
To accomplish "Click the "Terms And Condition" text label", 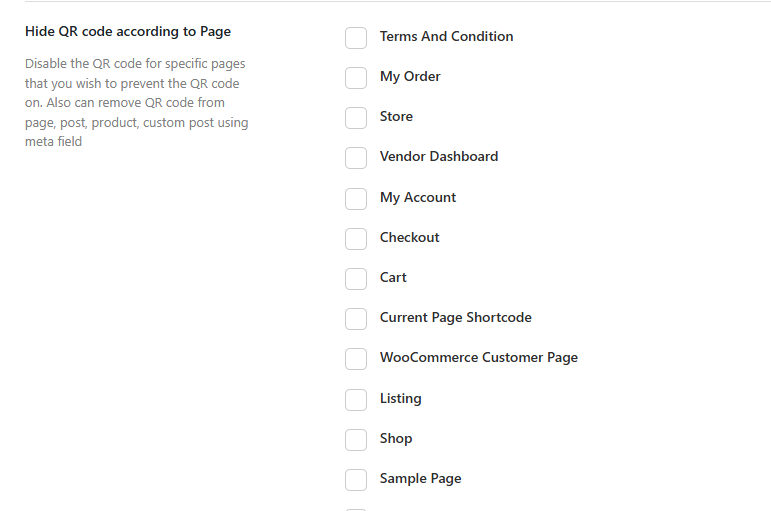I will [446, 37].
